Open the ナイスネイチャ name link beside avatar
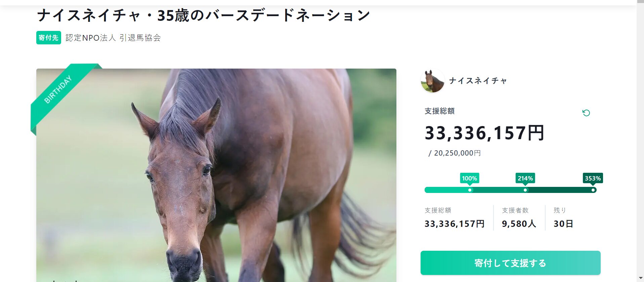This screenshot has width=644, height=282. (x=478, y=81)
